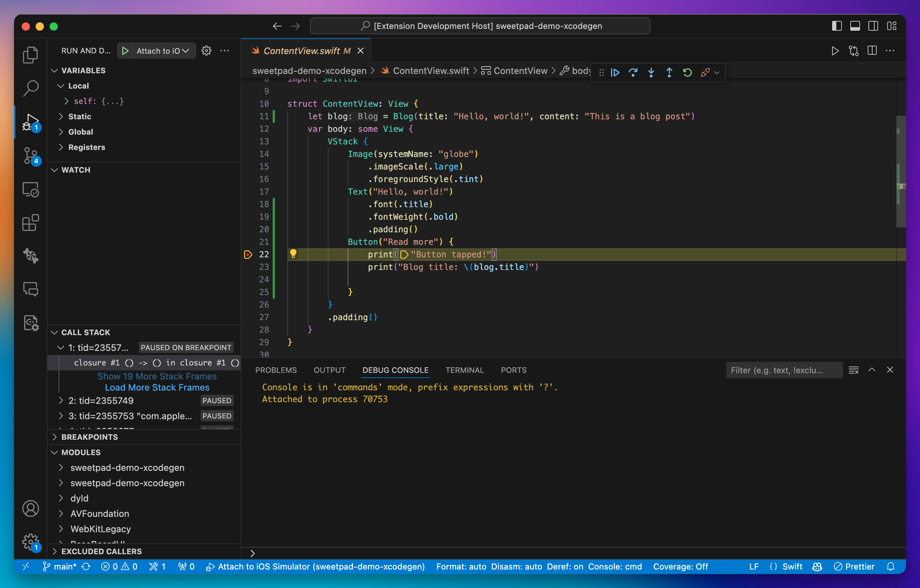Screen dimensions: 920x588
Task: Continue execution from the debug toolbar
Action: coord(615,73)
